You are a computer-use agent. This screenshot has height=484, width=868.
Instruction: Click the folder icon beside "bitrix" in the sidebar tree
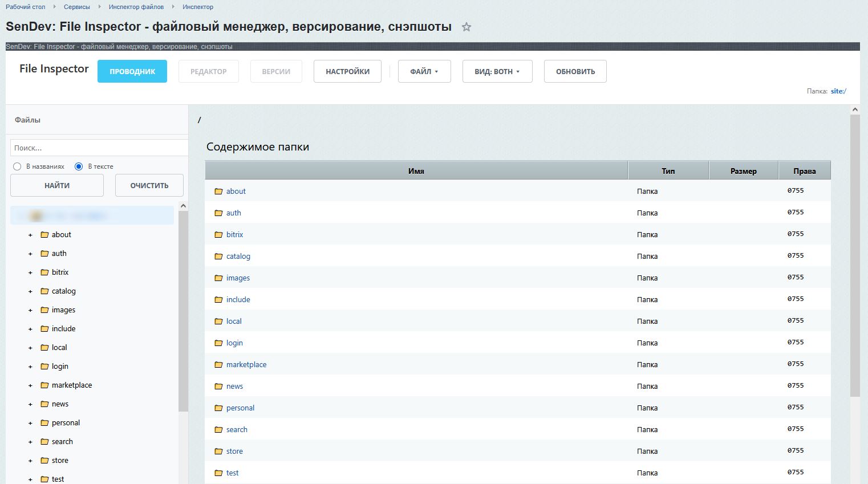coord(44,272)
